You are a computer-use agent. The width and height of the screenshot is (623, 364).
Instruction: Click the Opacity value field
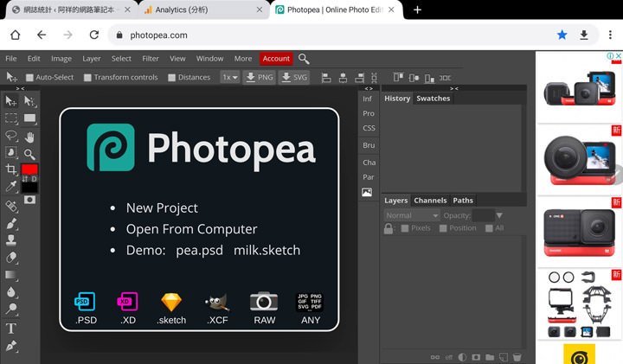484,215
